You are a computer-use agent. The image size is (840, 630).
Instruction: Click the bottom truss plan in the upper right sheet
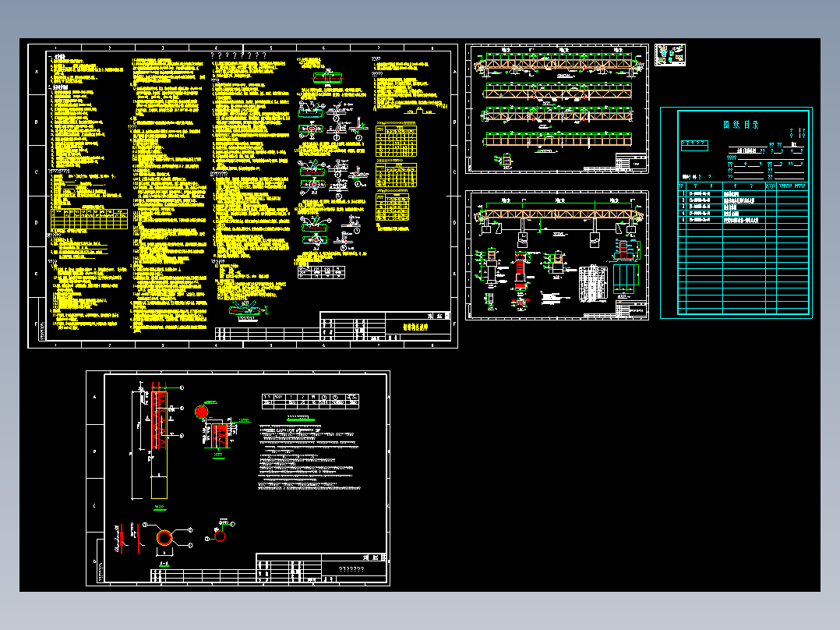[x=558, y=140]
